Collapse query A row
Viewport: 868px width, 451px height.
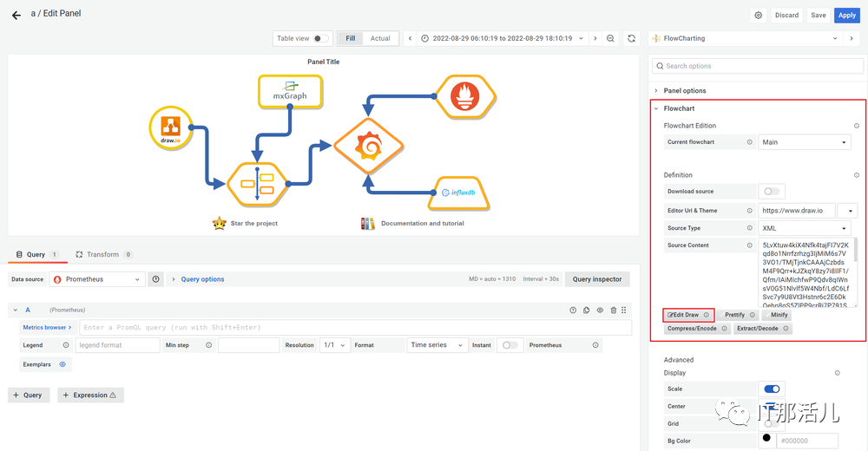tap(16, 310)
